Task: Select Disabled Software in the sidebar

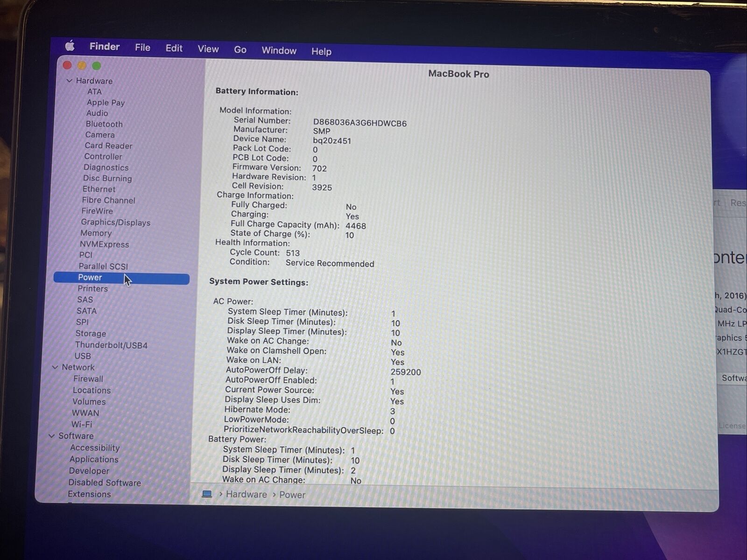Action: click(x=105, y=483)
